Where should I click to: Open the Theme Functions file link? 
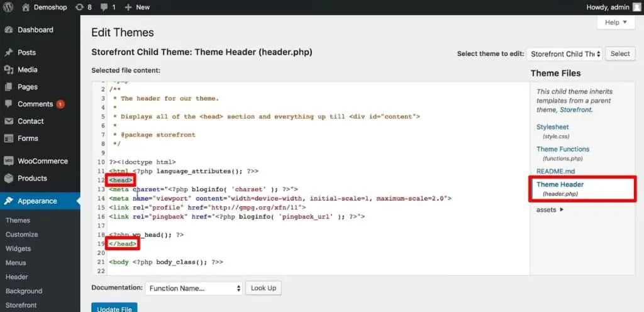click(563, 149)
